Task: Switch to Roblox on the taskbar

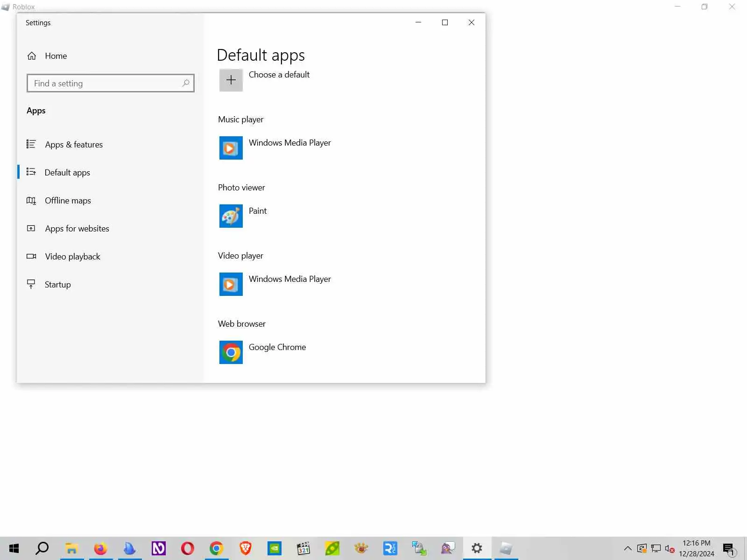Action: coord(506,548)
